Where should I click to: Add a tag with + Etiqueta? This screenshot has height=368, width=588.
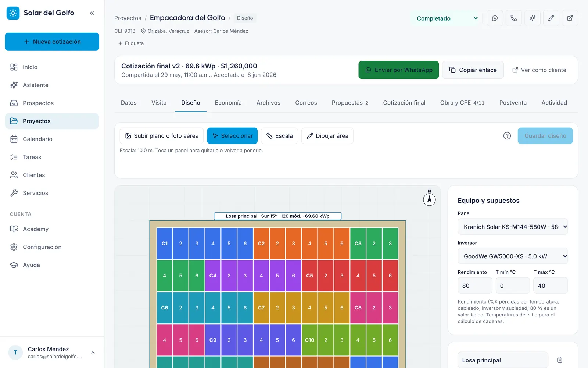coord(131,43)
